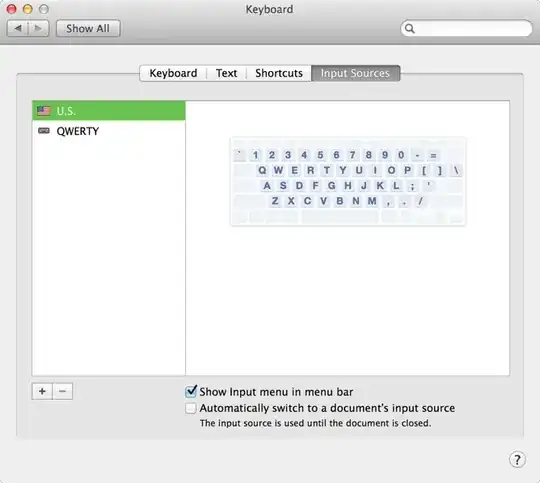Focus the search field in toolbar
540x483 pixels.
(466, 28)
